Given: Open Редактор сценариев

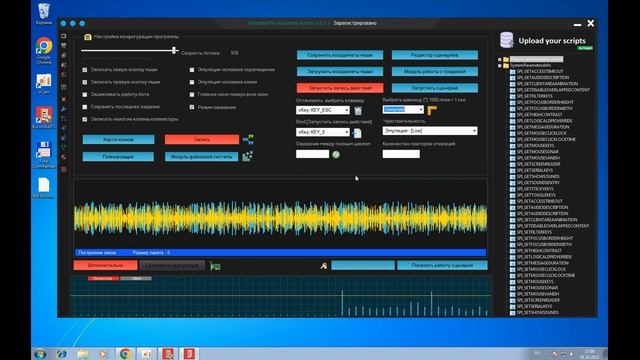Looking at the screenshot, I should [x=435, y=55].
